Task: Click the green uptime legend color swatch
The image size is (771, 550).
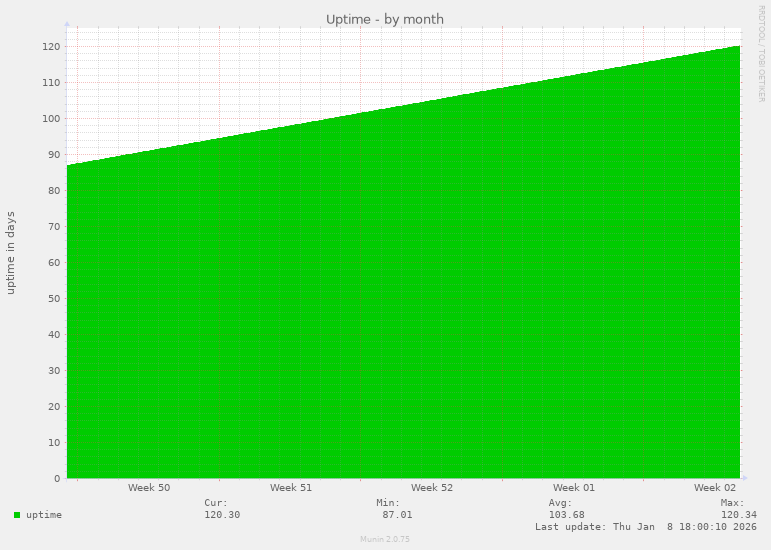Action: pos(17,515)
